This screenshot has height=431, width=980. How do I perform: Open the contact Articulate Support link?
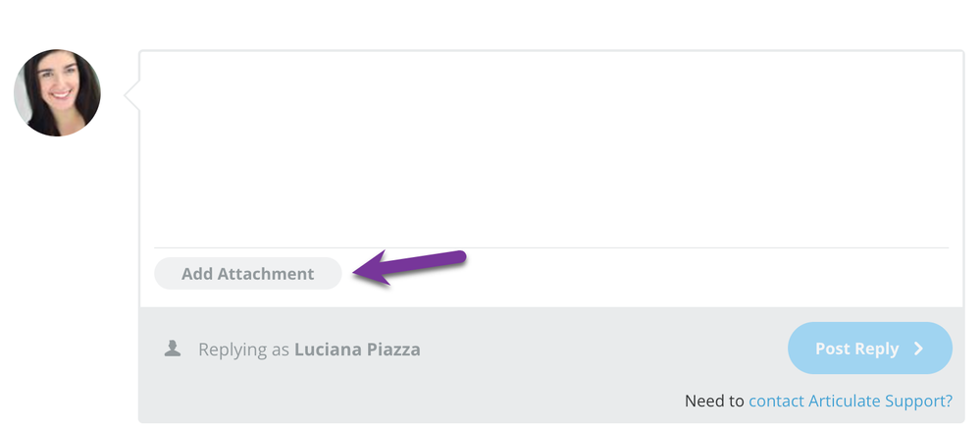coord(850,401)
